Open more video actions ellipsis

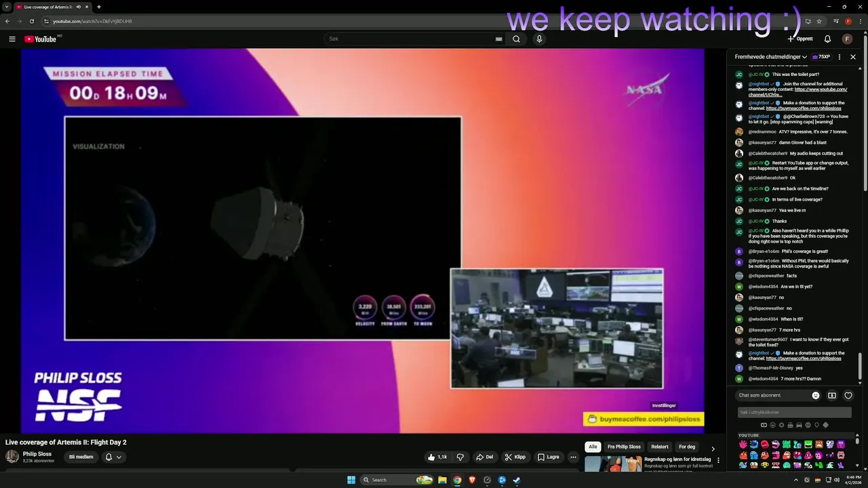573,457
